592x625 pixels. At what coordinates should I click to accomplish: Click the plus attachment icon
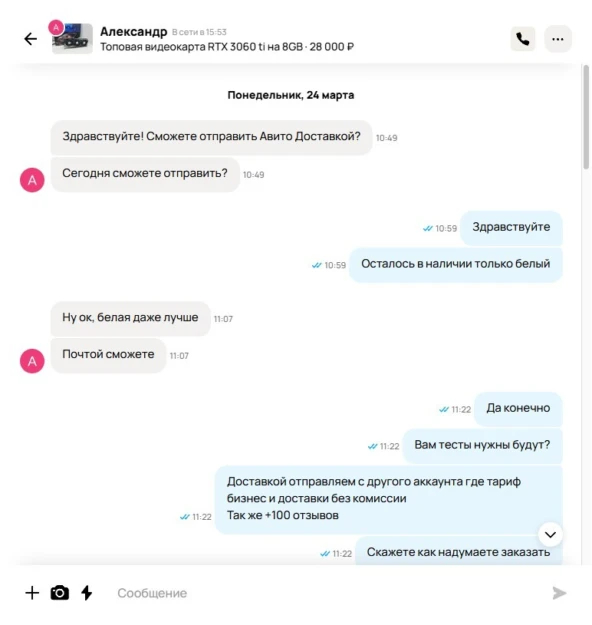[x=32, y=593]
